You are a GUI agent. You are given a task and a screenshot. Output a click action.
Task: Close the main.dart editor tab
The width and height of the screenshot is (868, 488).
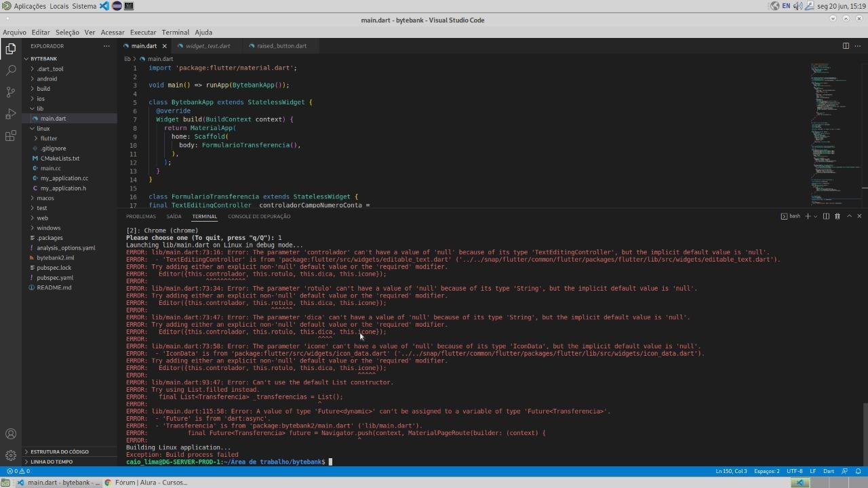point(164,46)
